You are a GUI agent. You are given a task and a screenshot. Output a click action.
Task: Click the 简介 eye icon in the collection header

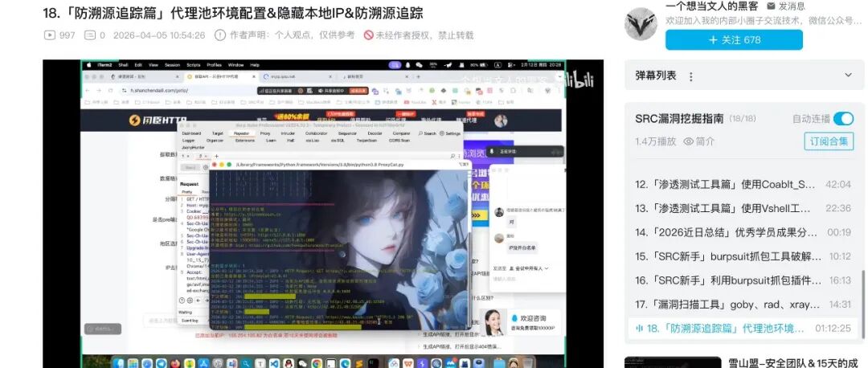(x=689, y=141)
